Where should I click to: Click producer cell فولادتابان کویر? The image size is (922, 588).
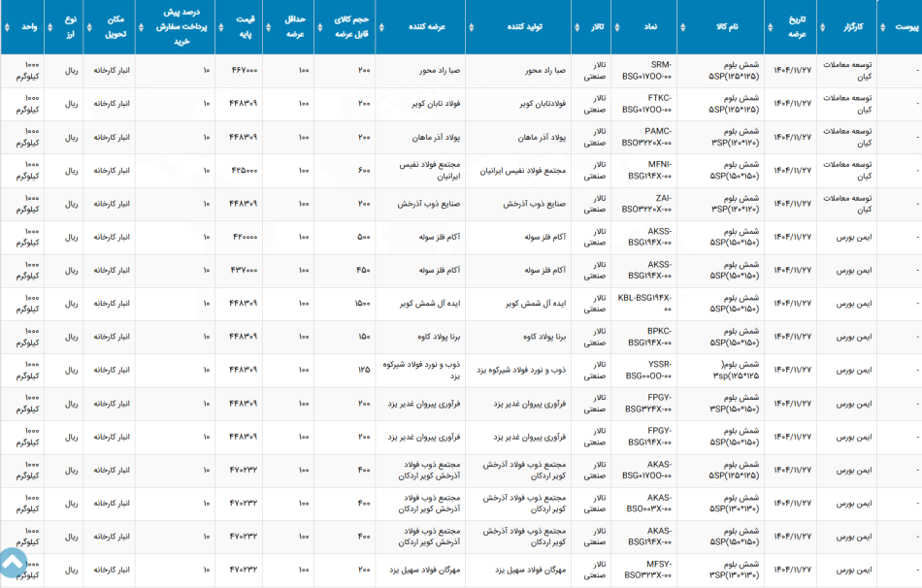[543, 104]
